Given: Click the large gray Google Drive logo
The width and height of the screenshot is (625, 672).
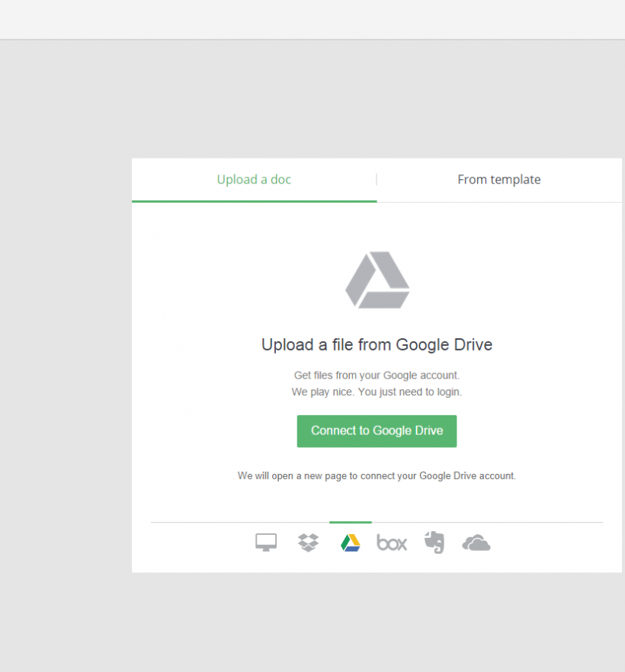Looking at the screenshot, I should click(377, 280).
